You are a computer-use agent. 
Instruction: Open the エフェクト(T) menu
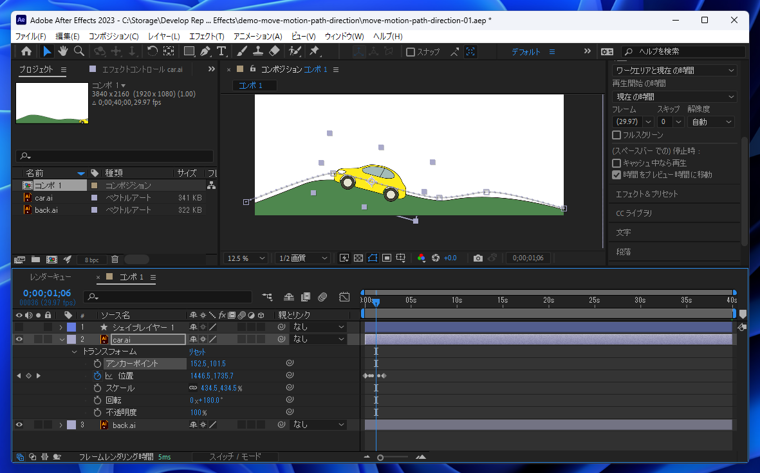pos(206,36)
